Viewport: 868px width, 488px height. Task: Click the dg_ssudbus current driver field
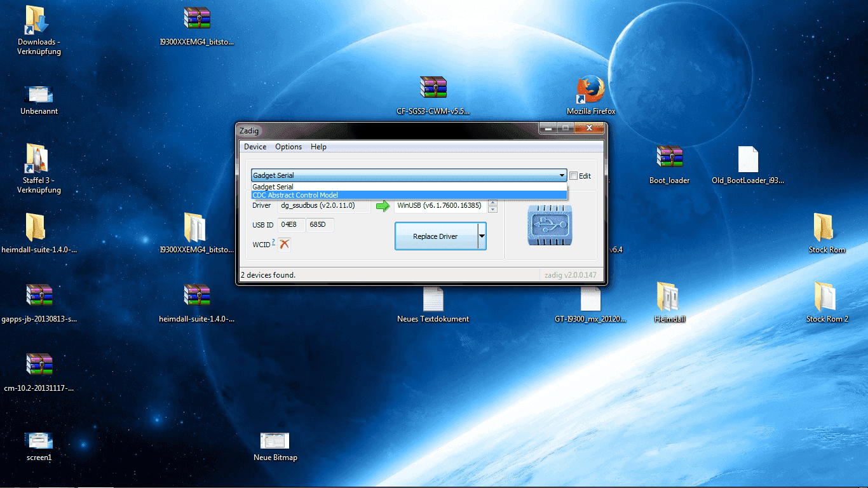coord(324,206)
